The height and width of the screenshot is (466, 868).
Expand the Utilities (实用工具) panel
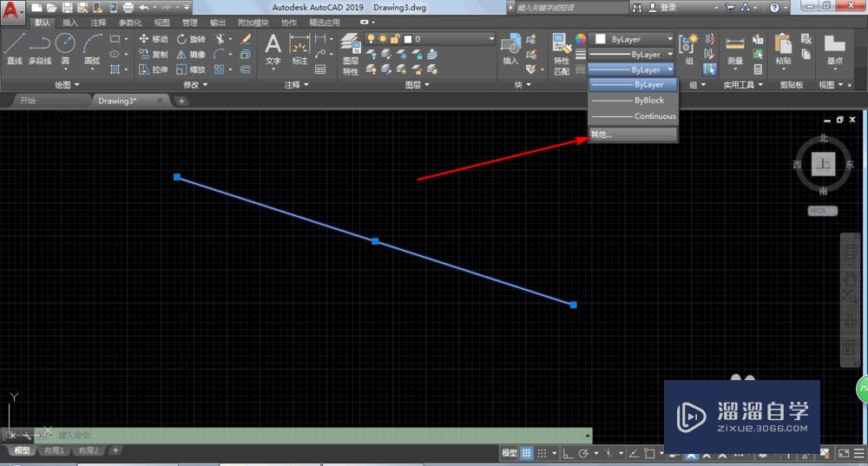743,85
